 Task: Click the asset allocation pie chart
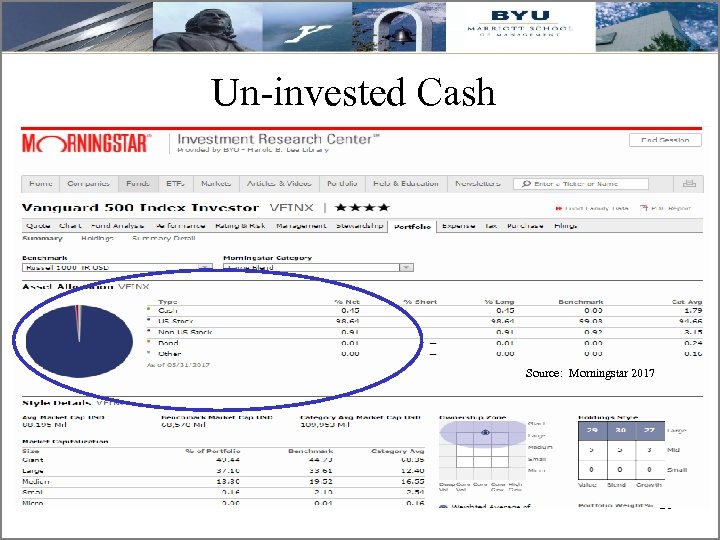79,341
